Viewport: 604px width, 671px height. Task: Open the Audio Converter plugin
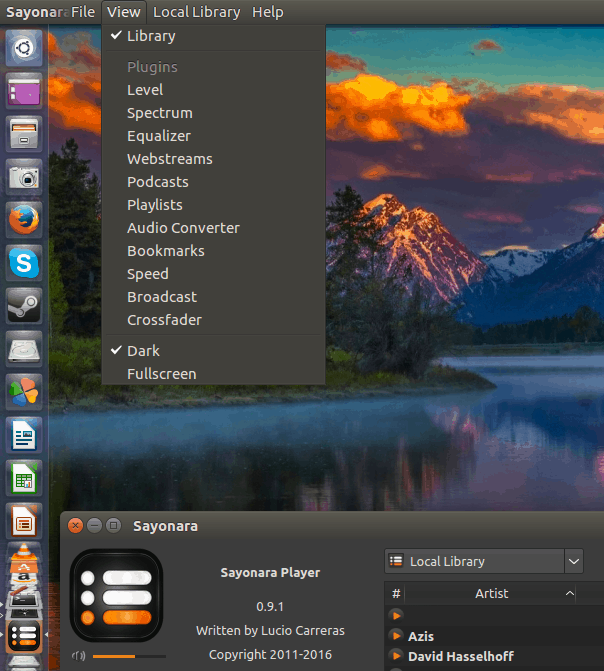pos(214,228)
